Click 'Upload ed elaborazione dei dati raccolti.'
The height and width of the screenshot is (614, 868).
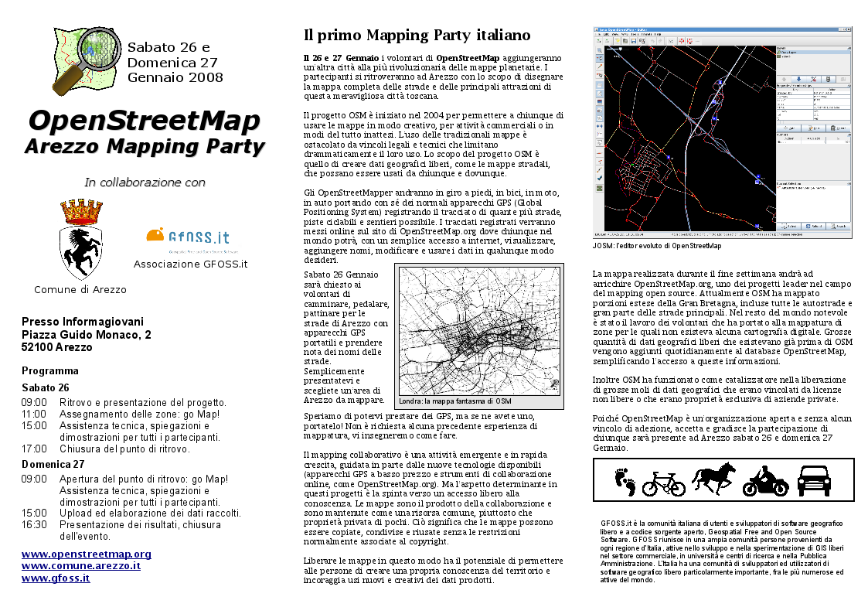click(x=150, y=513)
